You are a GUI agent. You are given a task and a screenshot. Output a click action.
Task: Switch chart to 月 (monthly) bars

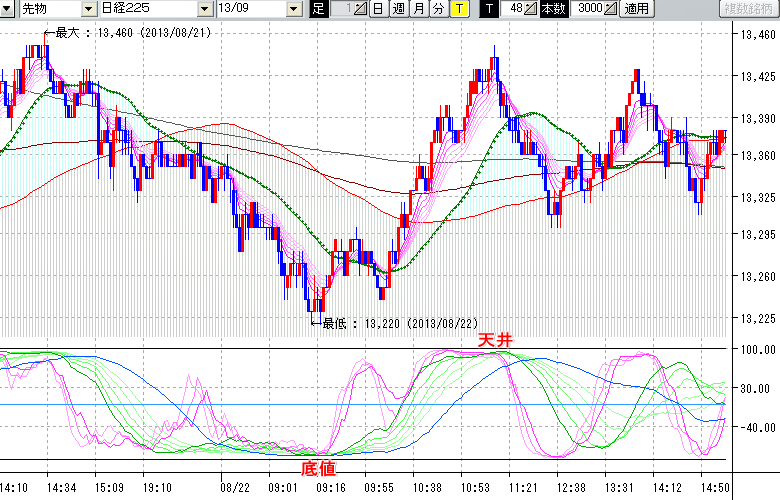click(x=418, y=9)
